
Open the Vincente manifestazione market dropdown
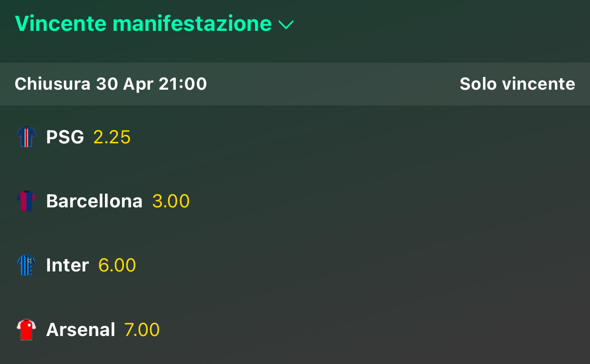143,23
